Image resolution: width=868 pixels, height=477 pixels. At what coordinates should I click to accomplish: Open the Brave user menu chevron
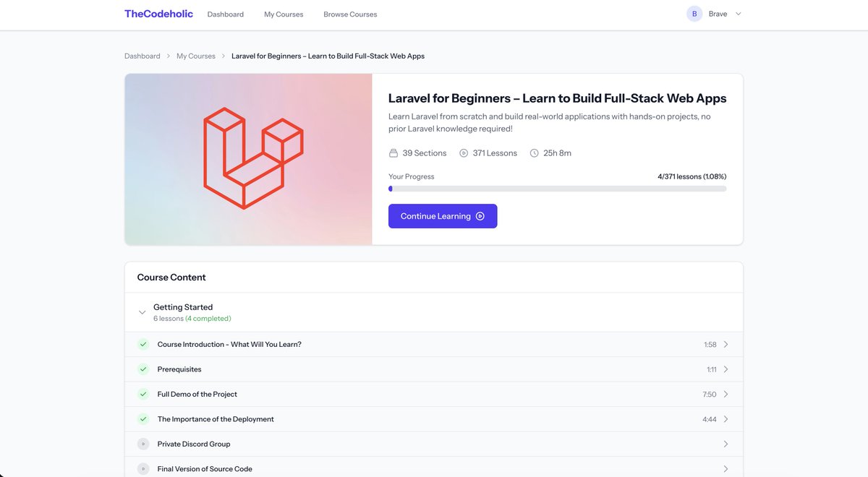pyautogui.click(x=739, y=14)
